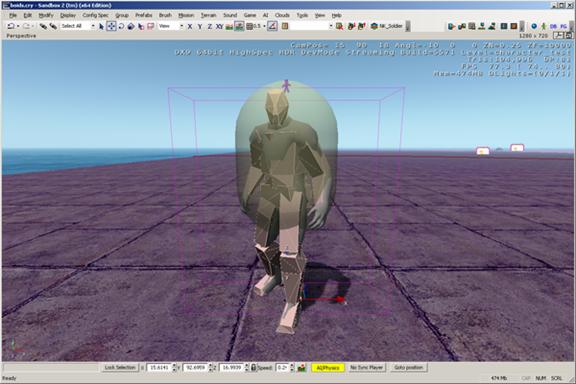Click the Scale tool icon
The width and height of the screenshot is (576, 384).
(x=131, y=26)
